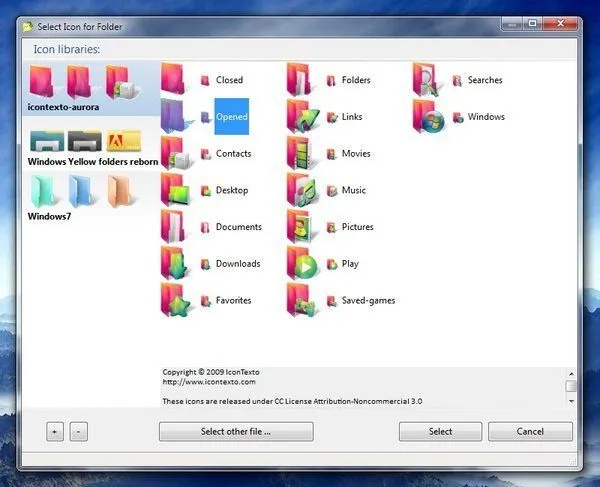
Task: Select the Windows logo folder icon
Action: click(429, 116)
